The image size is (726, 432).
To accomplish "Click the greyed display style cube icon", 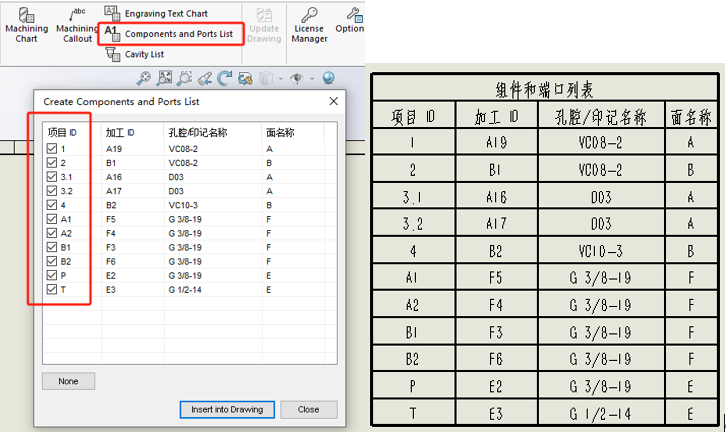I will coord(266,78).
